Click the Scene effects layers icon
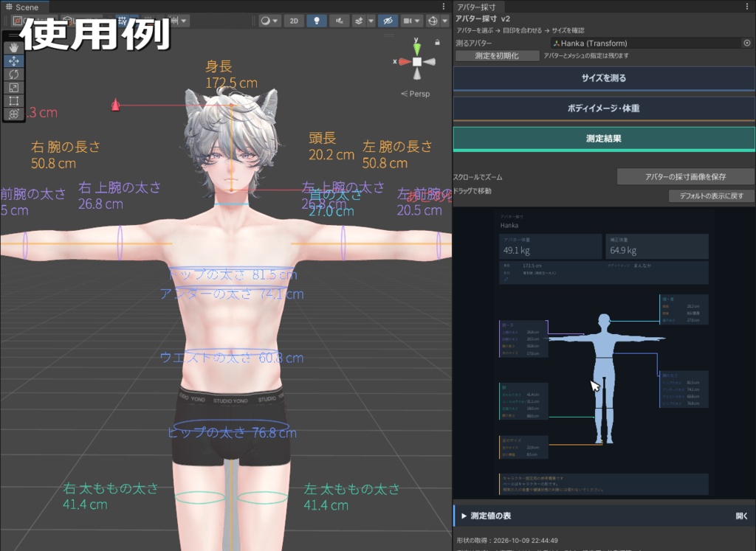 pyautogui.click(x=359, y=21)
